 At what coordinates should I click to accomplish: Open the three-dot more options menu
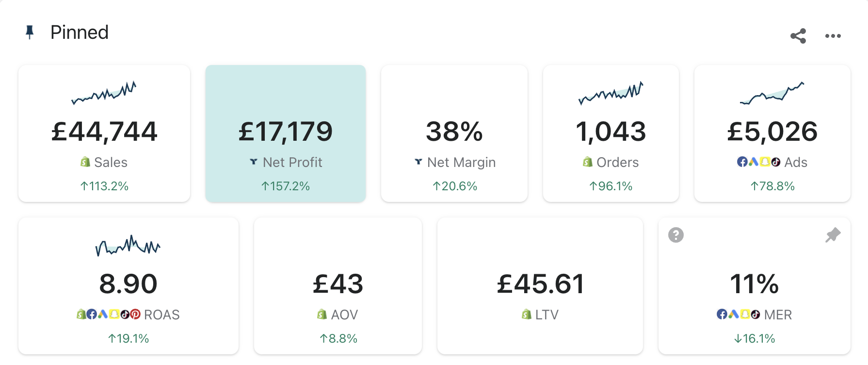pos(833,36)
